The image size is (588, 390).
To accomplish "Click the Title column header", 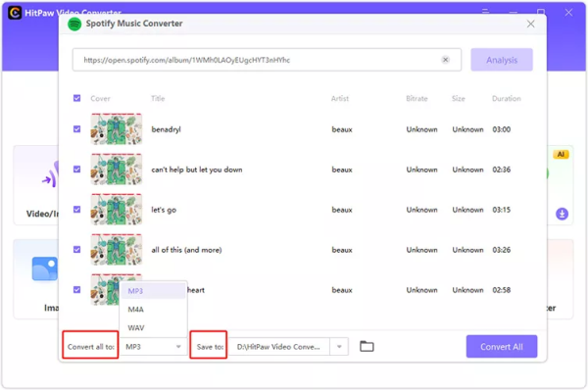I will (158, 98).
